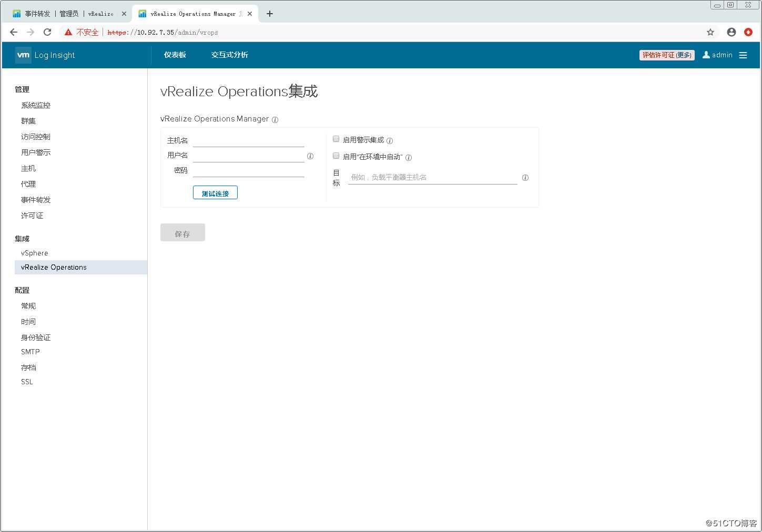Click the VMware vm logo icon
Image resolution: width=762 pixels, height=532 pixels.
[x=23, y=55]
